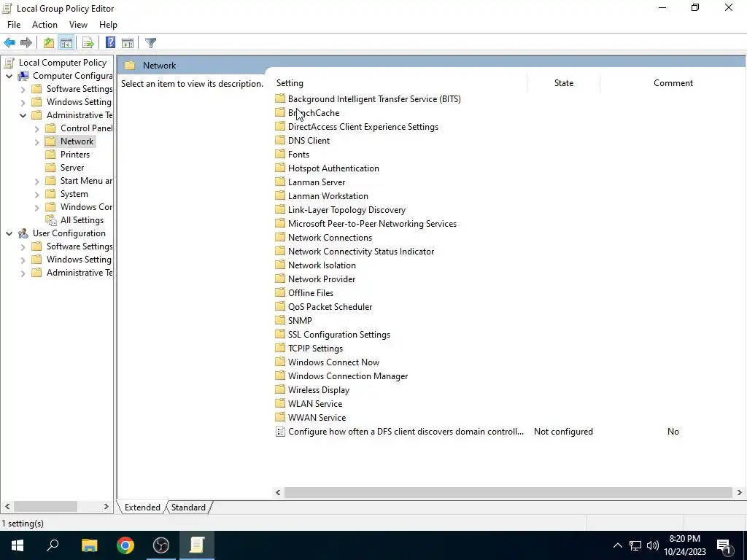
Task: Select Link-Layer Topology Discovery folder
Action: tap(347, 209)
